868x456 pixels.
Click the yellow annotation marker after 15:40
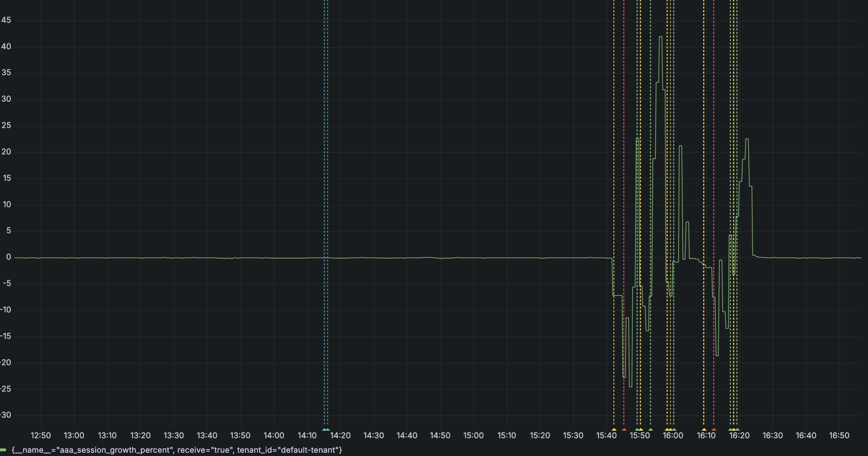coord(614,430)
